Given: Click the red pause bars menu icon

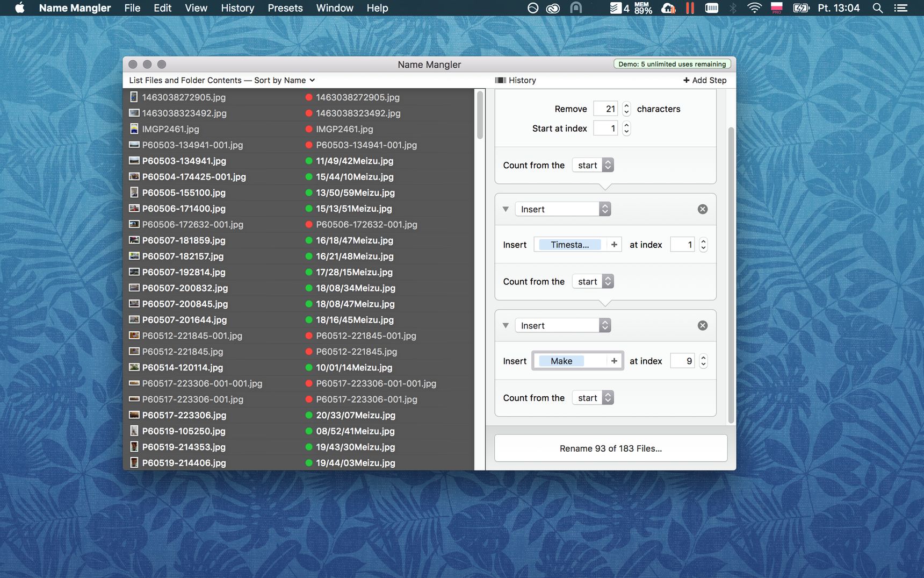Looking at the screenshot, I should tap(690, 8).
